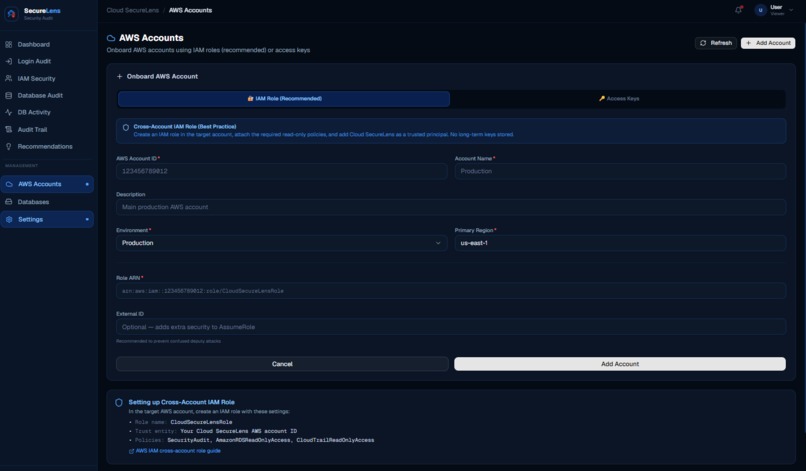Switch to IAM Role (Recommended) tab
806x471 pixels.
(284, 99)
